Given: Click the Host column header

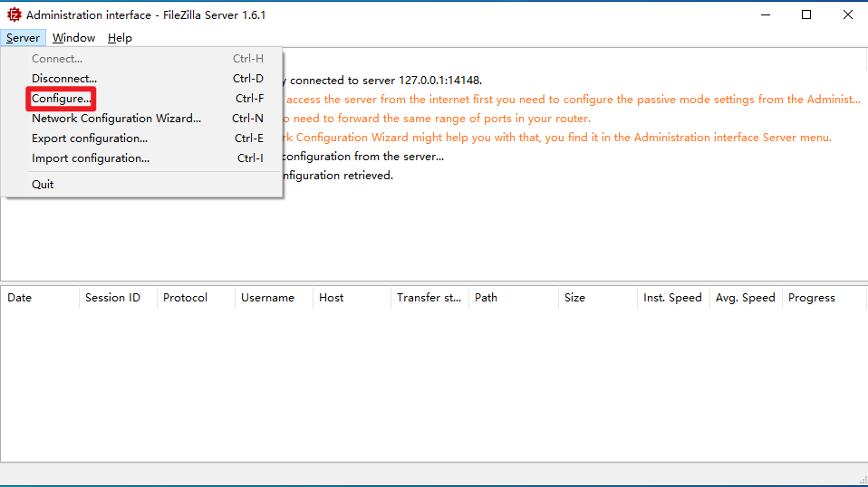Looking at the screenshot, I should pos(331,298).
